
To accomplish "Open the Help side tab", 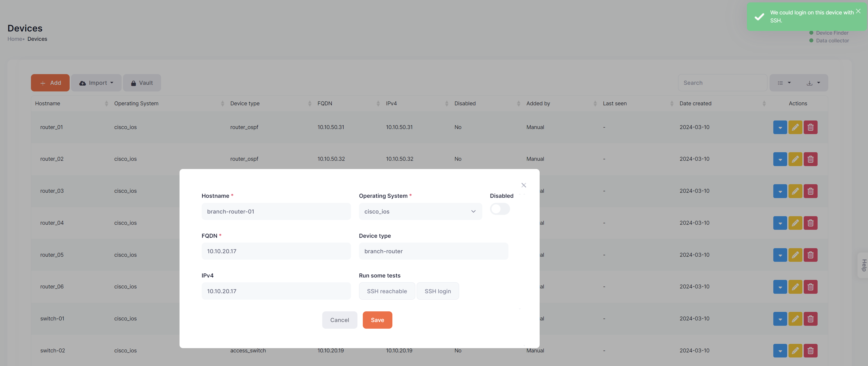I will click(x=863, y=265).
